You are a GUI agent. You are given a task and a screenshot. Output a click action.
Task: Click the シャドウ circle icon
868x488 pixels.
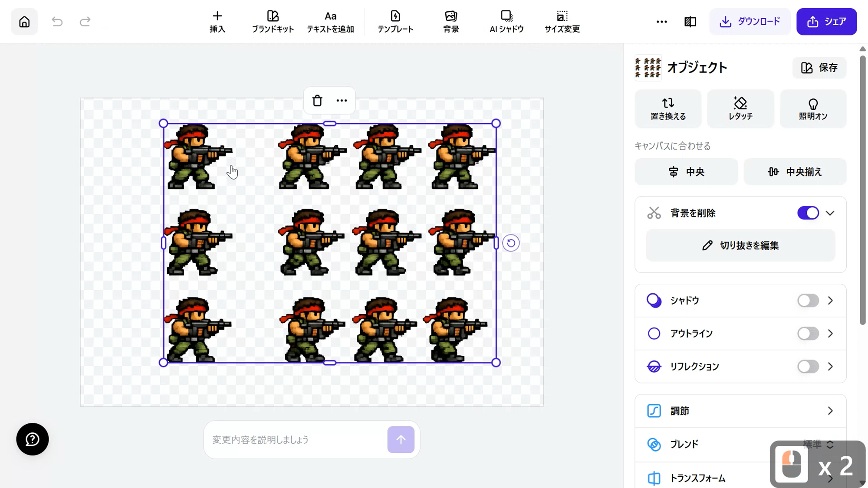click(x=654, y=301)
